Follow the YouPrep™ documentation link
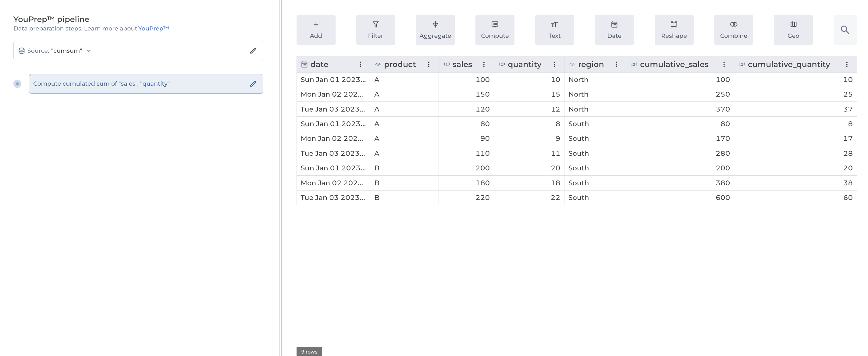 pos(153,28)
